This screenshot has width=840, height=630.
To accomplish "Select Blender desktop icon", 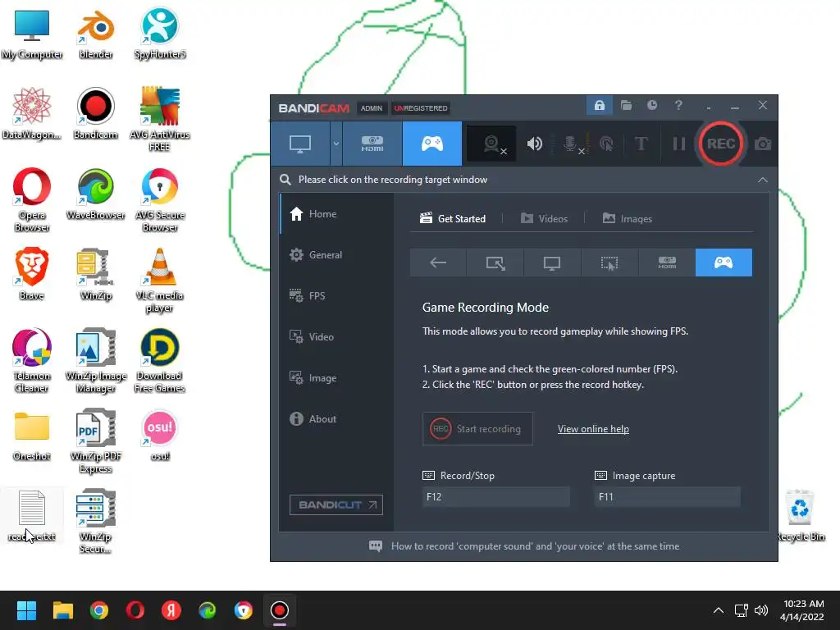I will pyautogui.click(x=95, y=35).
